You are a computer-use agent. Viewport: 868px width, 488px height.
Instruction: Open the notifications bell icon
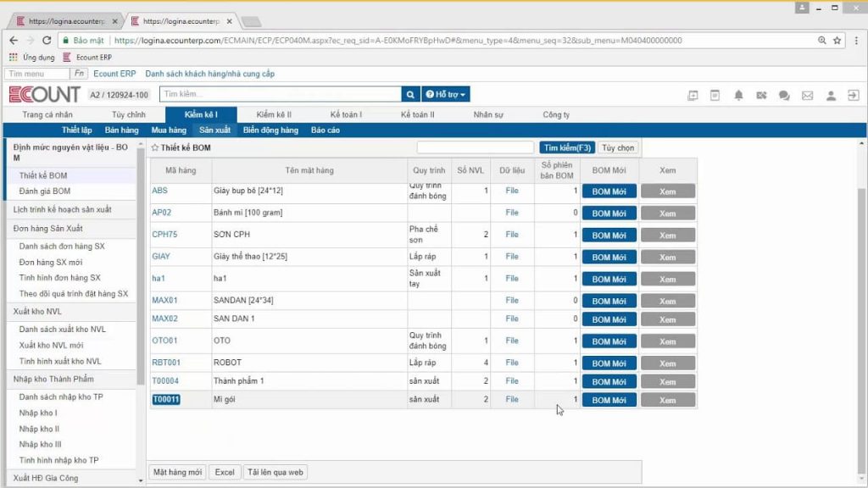(738, 95)
